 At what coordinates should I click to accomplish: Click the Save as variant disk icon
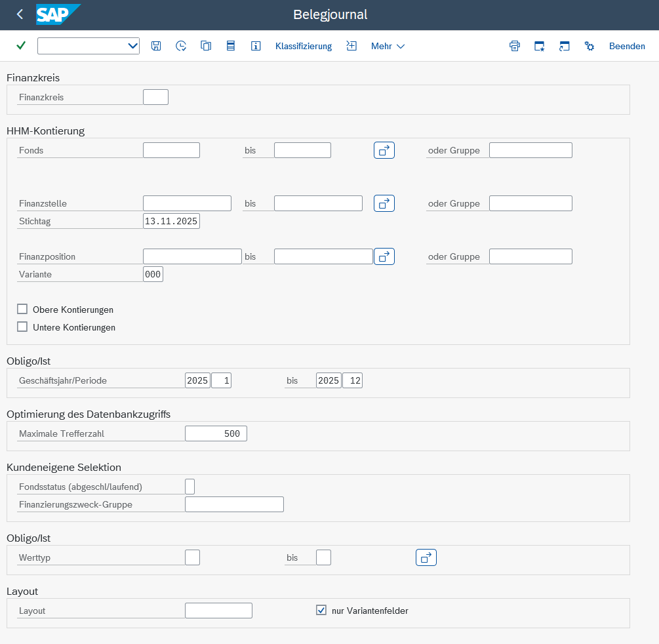[156, 46]
